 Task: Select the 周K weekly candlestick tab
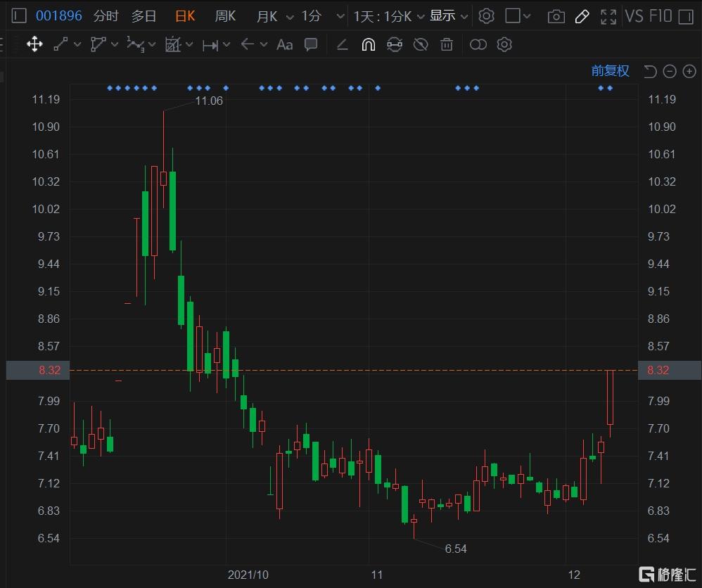[x=225, y=16]
